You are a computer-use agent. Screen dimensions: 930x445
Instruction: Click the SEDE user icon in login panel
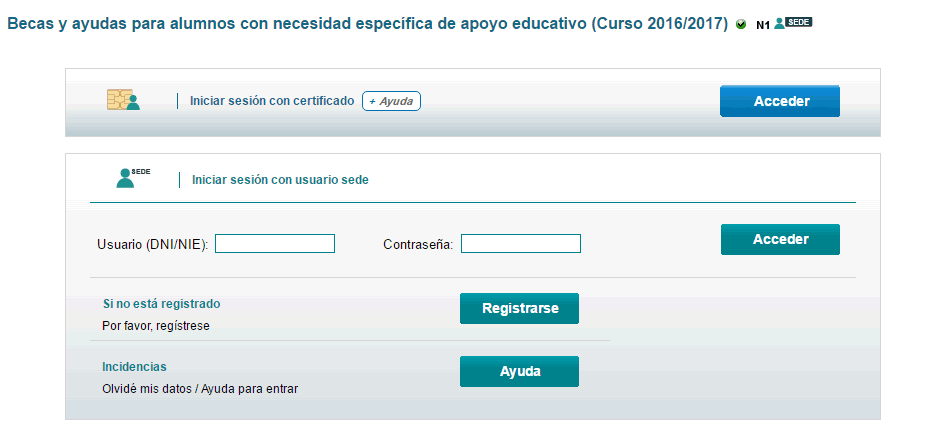[x=133, y=178]
